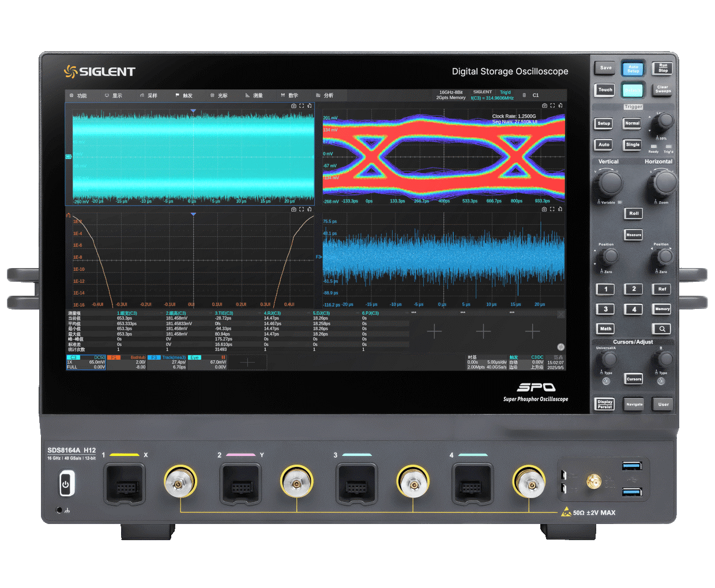This screenshot has height=588, width=715.
Task: Hit the Clear Sweeps button
Action: pos(663,90)
